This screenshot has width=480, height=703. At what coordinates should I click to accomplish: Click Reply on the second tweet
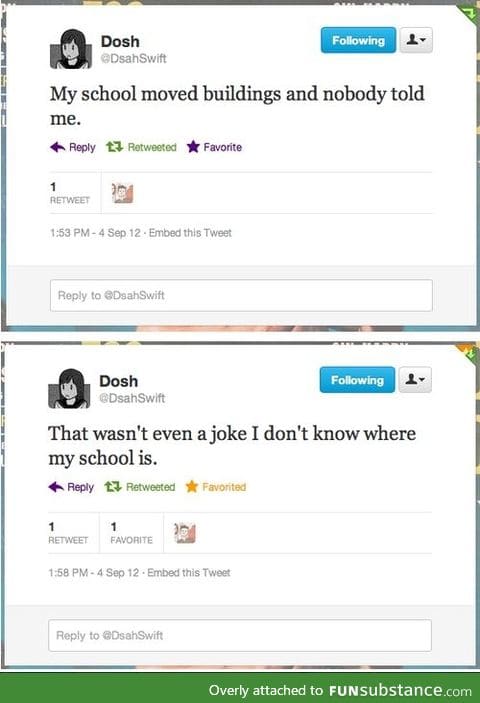coord(71,487)
